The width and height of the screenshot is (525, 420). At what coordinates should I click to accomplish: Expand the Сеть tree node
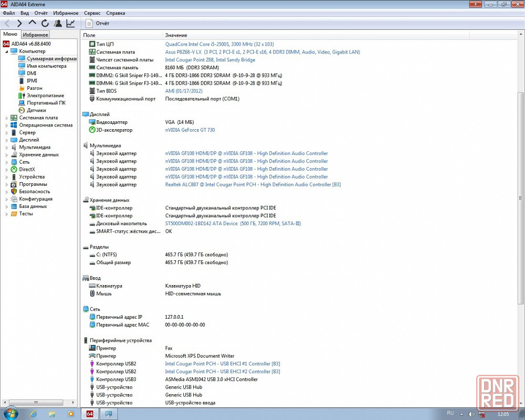7,162
